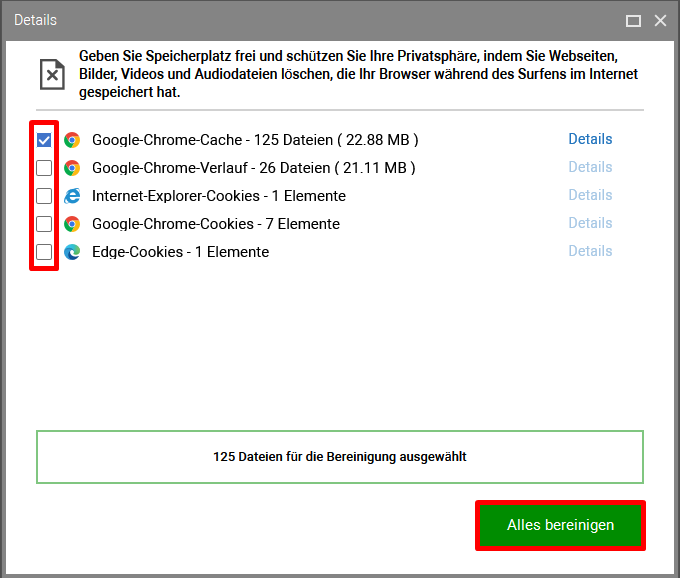
Task: Click text Edge-Cookies - 1 Elemente
Action: (180, 252)
